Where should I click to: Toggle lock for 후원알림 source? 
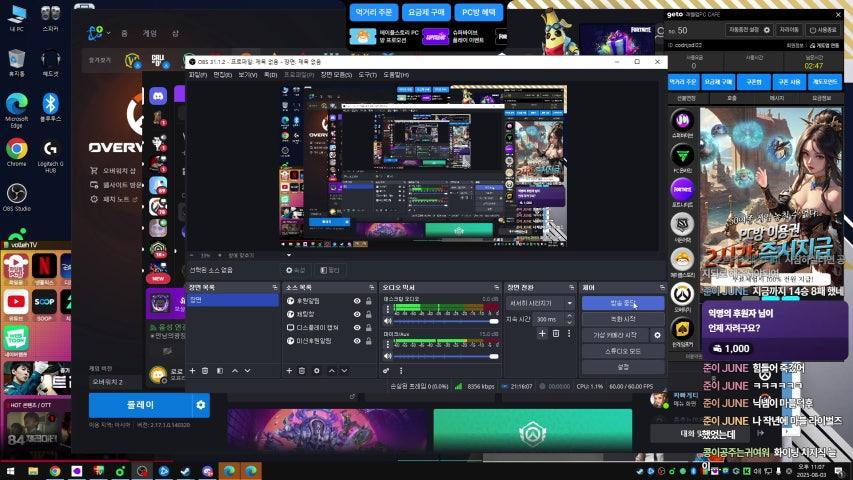369,301
